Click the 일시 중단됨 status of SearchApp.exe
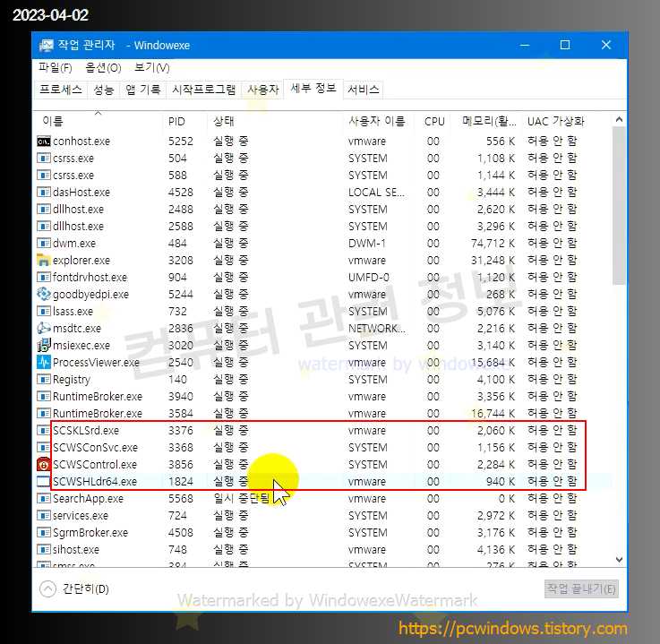This screenshot has height=644, width=660. (x=241, y=498)
